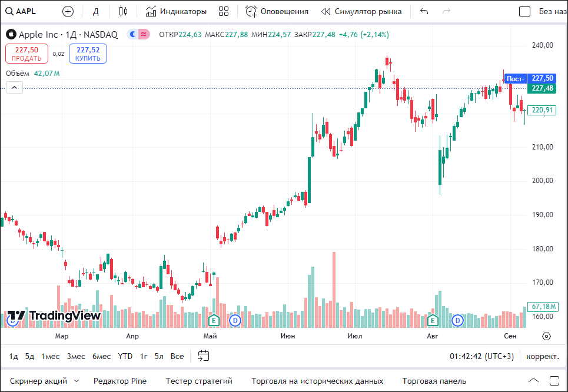
Task: Select the 5л date range
Action: (x=159, y=356)
